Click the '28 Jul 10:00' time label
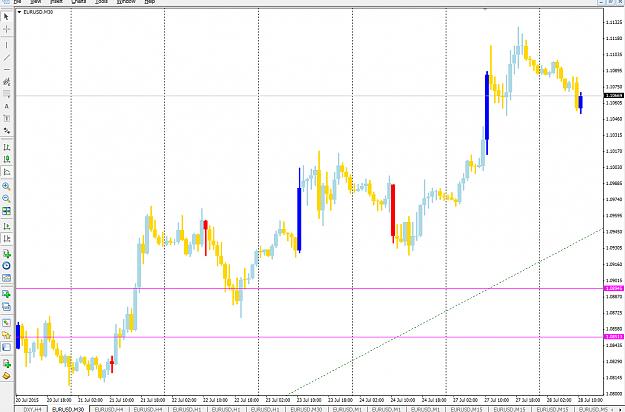Screen dimensions: 625x412 590,400
